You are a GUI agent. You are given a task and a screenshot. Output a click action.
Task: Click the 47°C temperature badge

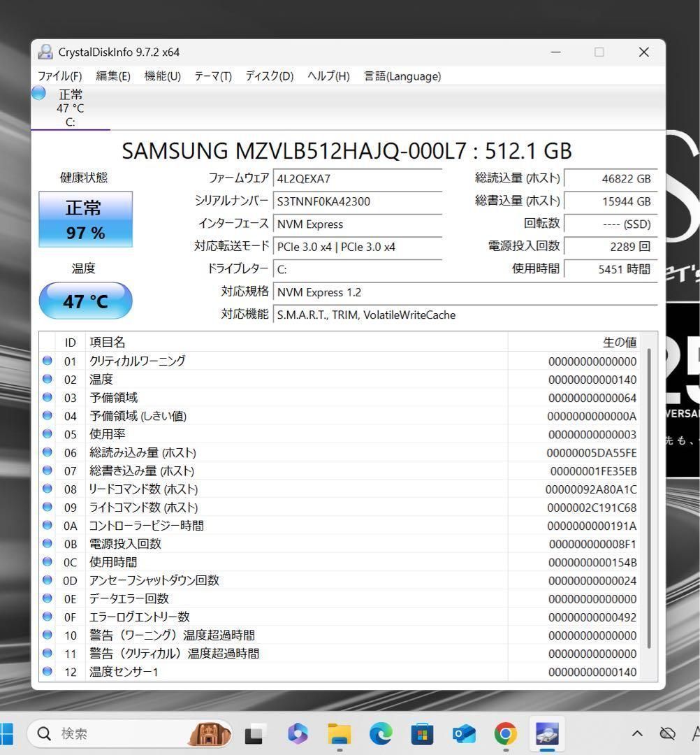[x=85, y=301]
